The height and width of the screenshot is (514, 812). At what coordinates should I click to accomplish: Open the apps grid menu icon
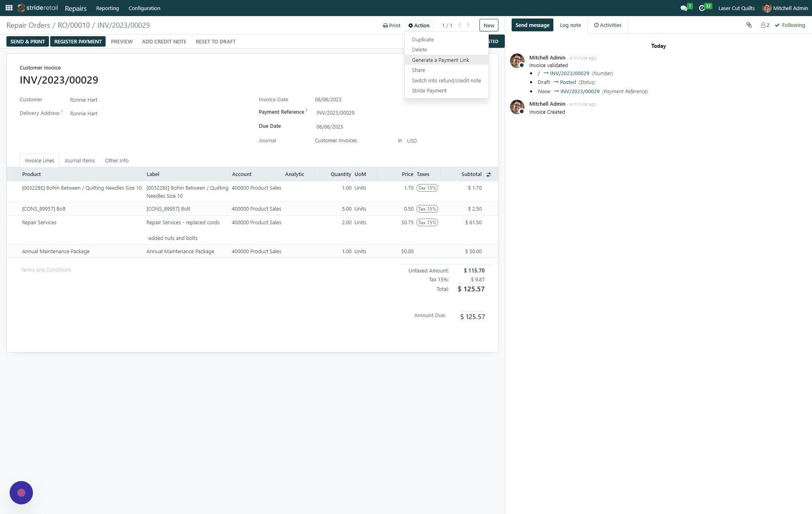9,8
